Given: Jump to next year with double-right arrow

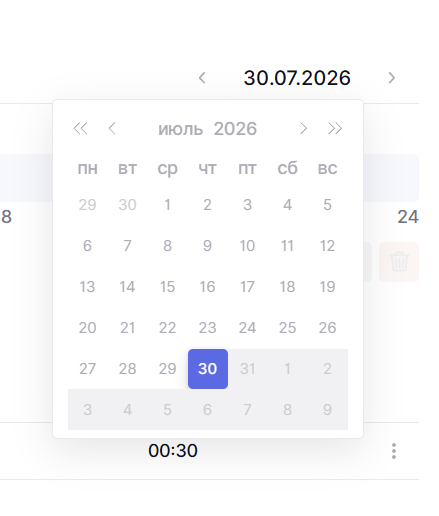Looking at the screenshot, I should [335, 128].
